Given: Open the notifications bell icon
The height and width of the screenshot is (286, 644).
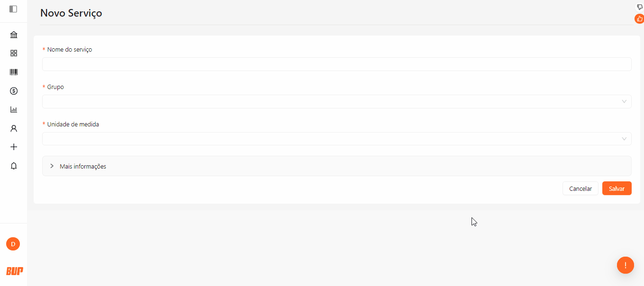Looking at the screenshot, I should pyautogui.click(x=14, y=166).
